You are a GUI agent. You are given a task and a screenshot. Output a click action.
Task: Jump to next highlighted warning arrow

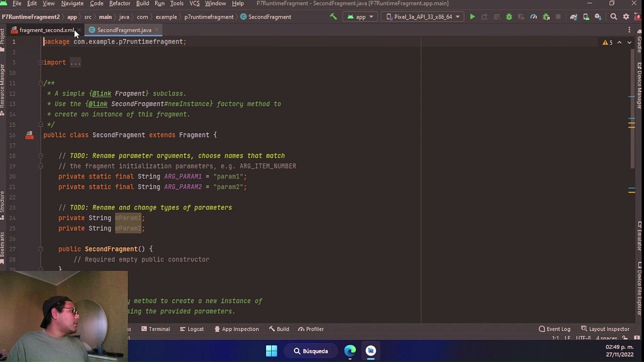click(629, 43)
